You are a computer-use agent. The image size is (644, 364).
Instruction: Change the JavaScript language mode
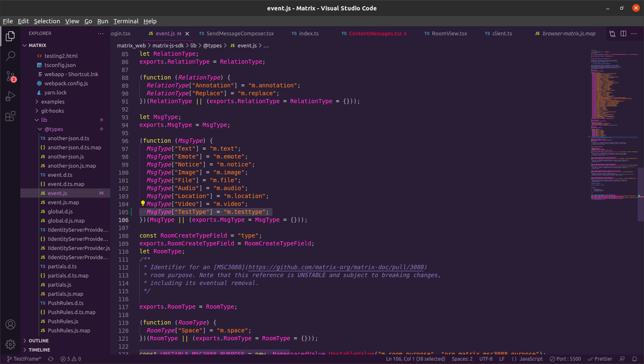tap(527, 359)
